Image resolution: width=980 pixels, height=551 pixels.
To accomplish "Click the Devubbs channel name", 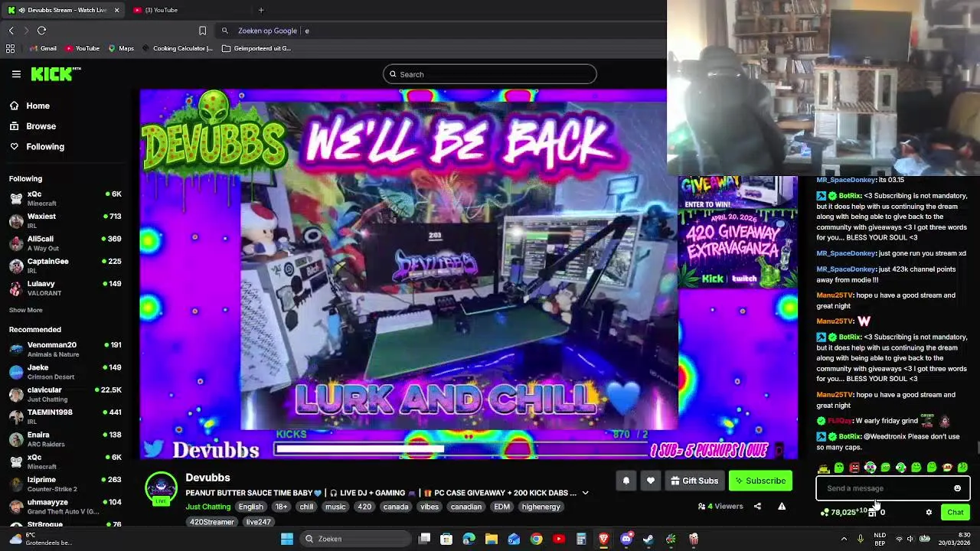I will pyautogui.click(x=207, y=478).
